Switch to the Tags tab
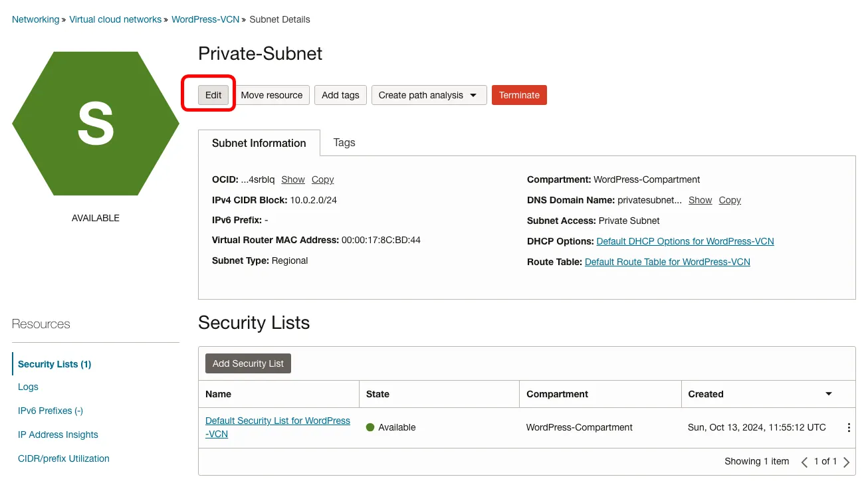868x487 pixels. 344,142
